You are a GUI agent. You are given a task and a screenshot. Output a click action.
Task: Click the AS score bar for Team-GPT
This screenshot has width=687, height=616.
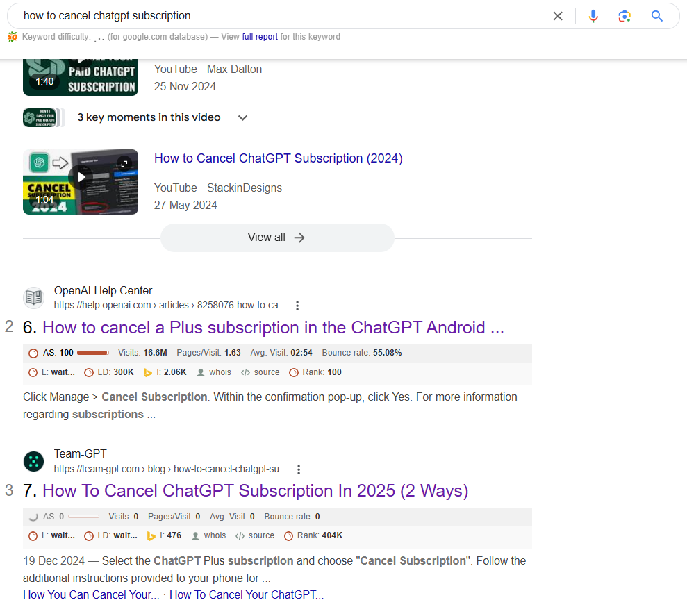click(x=83, y=517)
